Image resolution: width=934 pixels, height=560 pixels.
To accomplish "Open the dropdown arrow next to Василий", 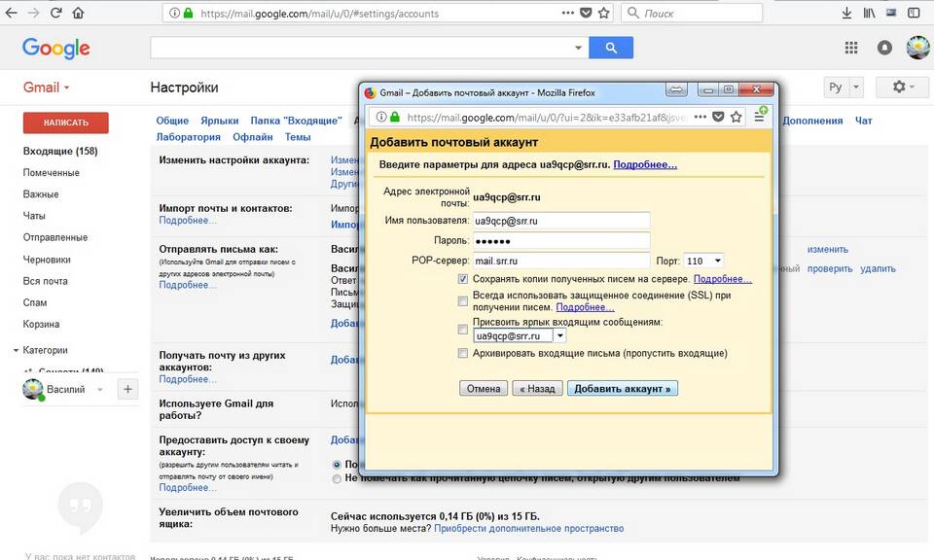I will point(100,389).
